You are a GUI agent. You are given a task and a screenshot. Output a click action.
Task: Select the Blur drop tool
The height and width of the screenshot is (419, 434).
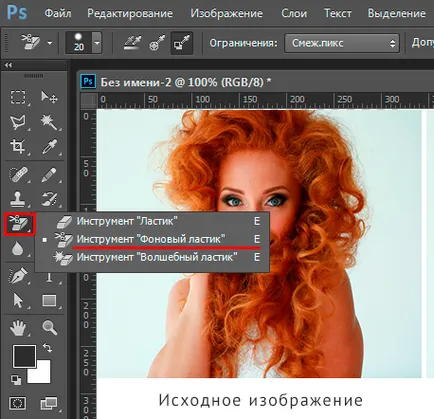pos(18,248)
